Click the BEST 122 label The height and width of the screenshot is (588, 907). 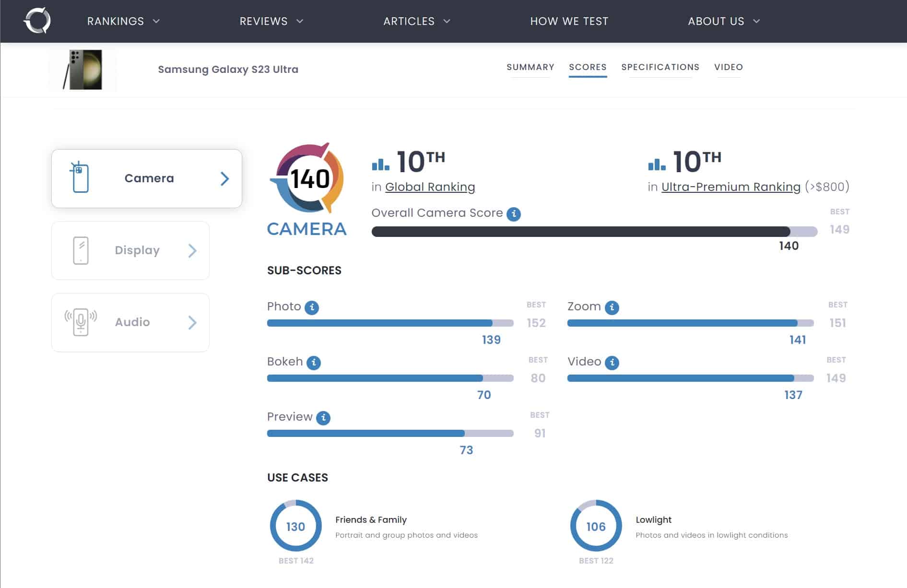(596, 561)
